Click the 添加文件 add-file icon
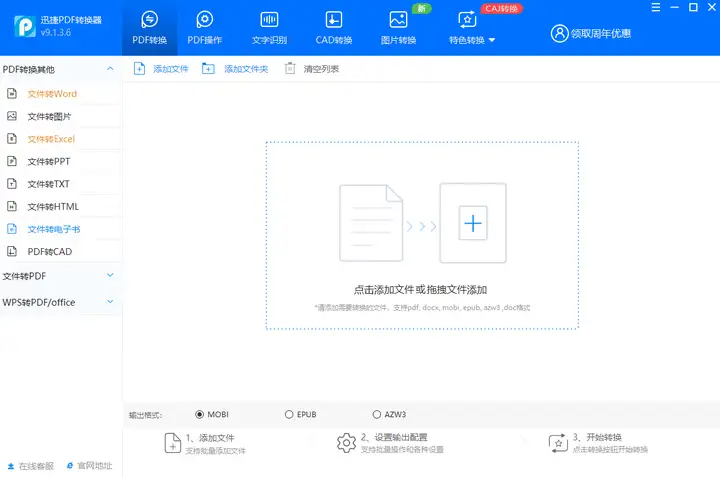Viewport: 720px width, 478px height. (x=139, y=69)
